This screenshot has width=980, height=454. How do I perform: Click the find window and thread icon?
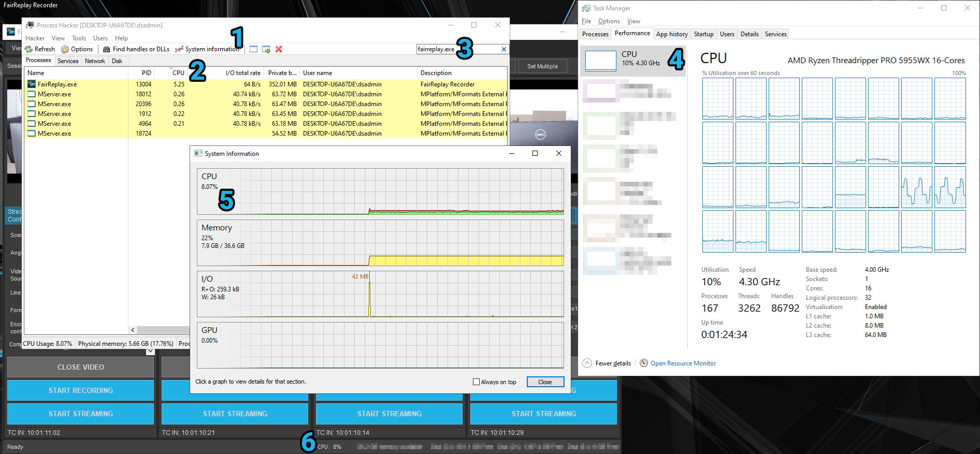pyautogui.click(x=266, y=49)
